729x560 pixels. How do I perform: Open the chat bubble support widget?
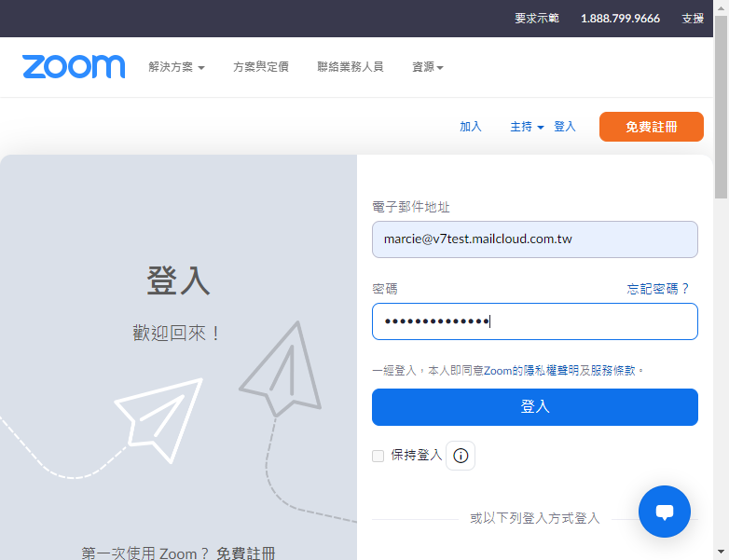point(665,512)
